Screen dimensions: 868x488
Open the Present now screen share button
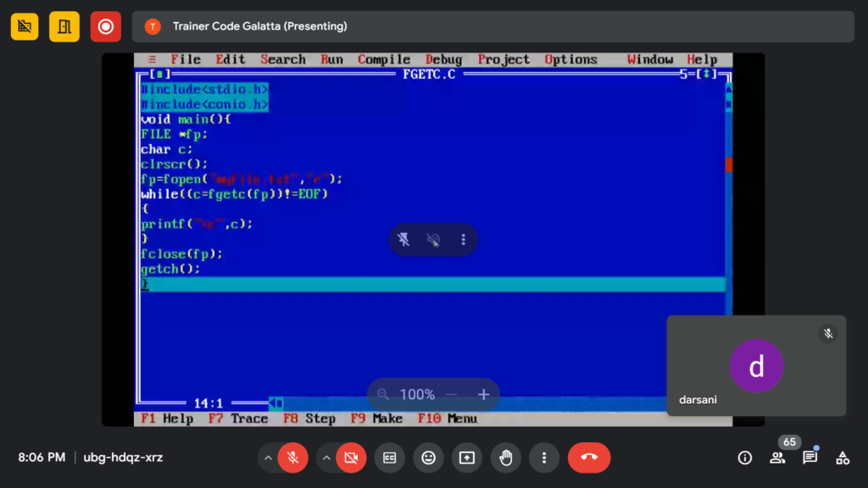coord(467,457)
